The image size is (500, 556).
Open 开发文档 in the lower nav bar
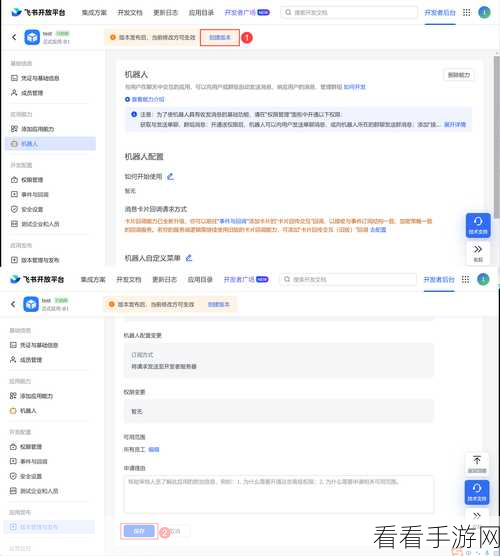tap(129, 280)
